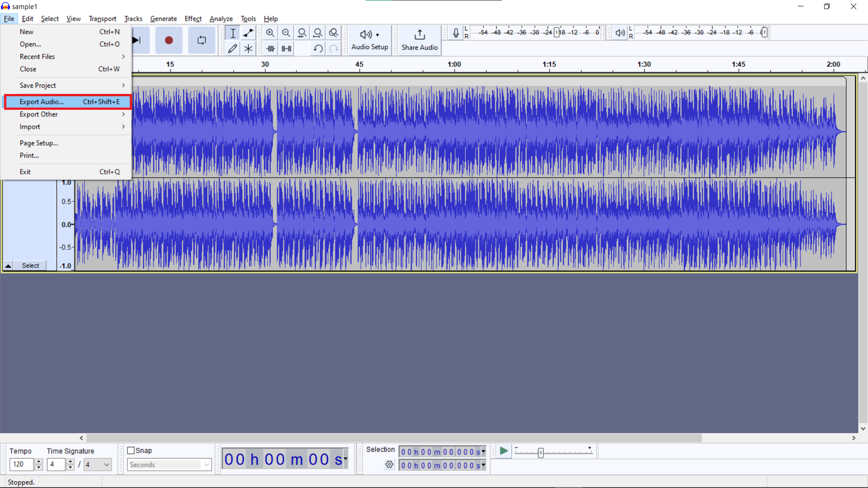Click the Multi-tool selector icon

(x=249, y=49)
